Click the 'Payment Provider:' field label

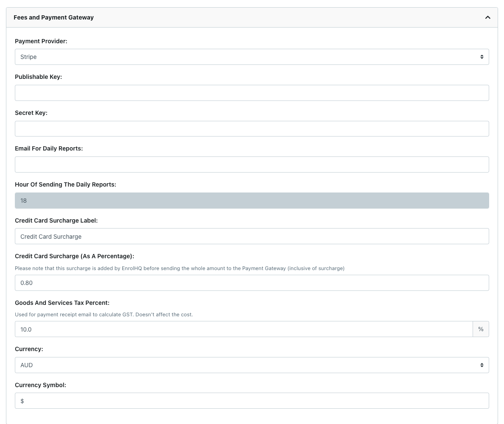click(41, 41)
